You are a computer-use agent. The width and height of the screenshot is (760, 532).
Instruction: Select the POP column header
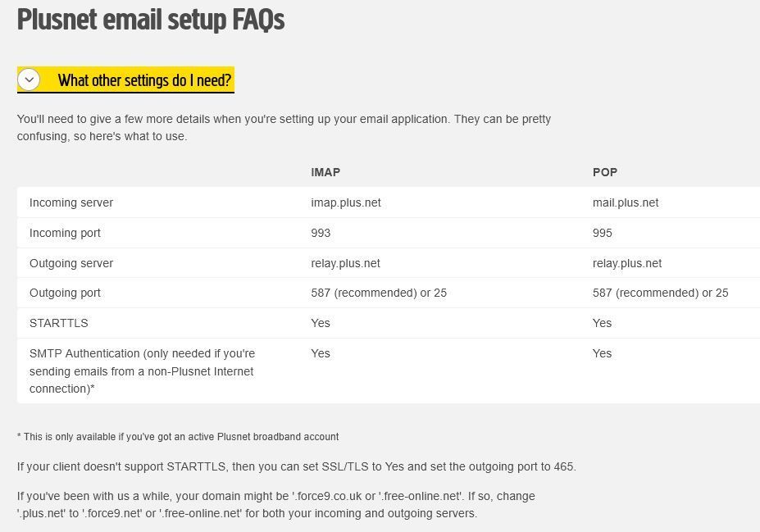[604, 172]
